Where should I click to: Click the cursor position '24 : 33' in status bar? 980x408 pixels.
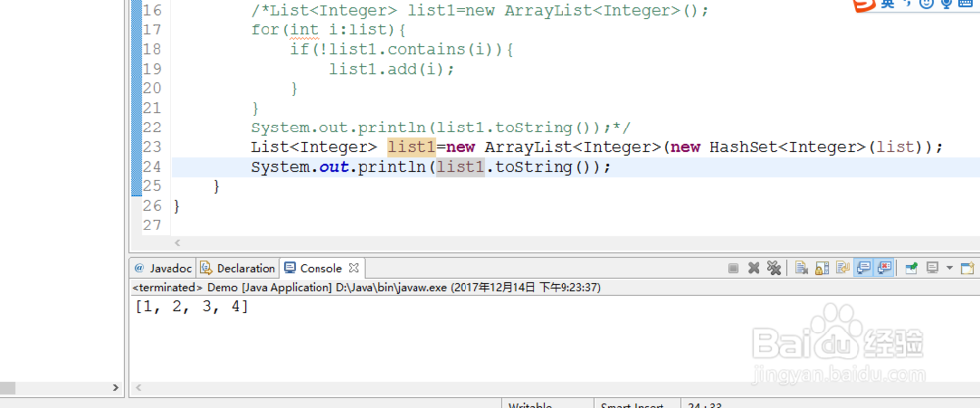(x=705, y=405)
